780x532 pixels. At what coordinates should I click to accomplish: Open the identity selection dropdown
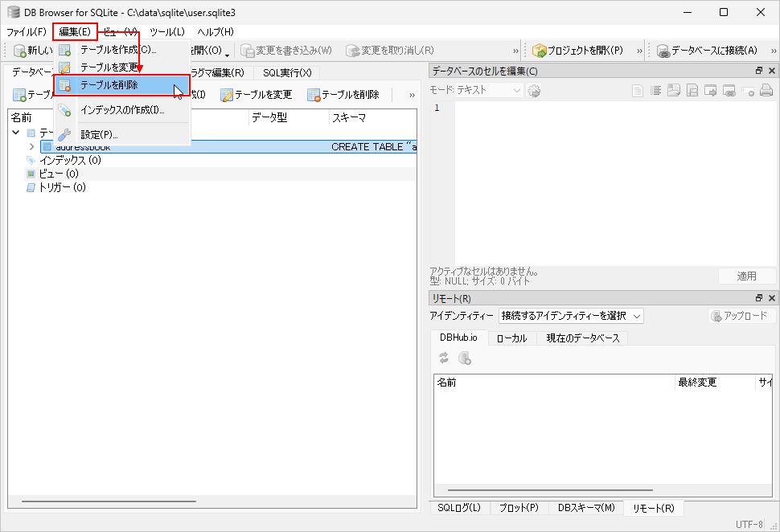click(571, 316)
